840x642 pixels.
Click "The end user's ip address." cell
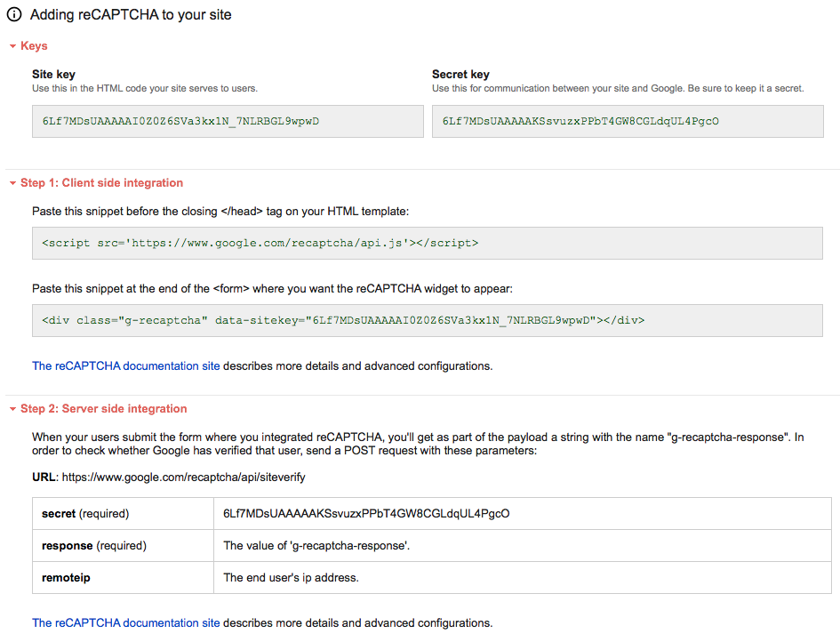pyautogui.click(x=523, y=578)
